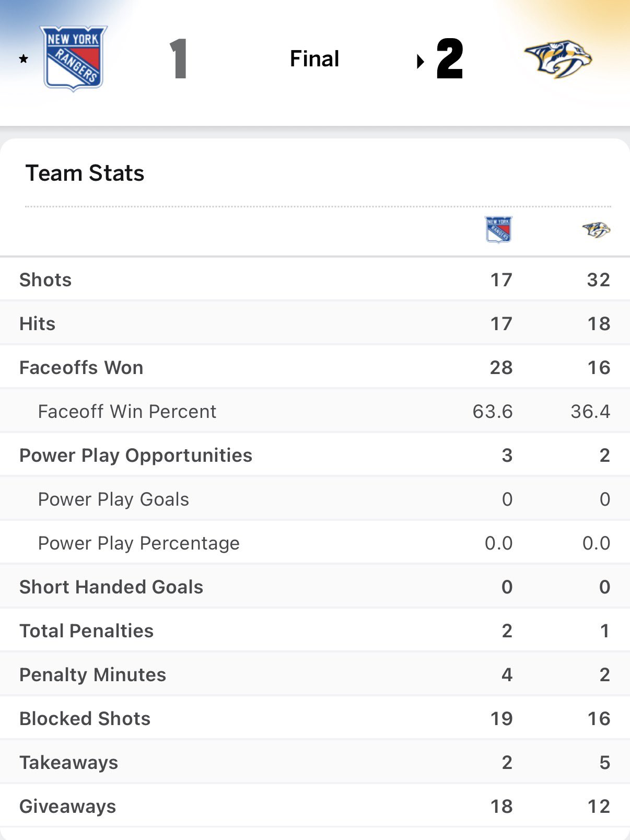Click the Team Stats heading
The width and height of the screenshot is (630, 840).
coord(85,173)
